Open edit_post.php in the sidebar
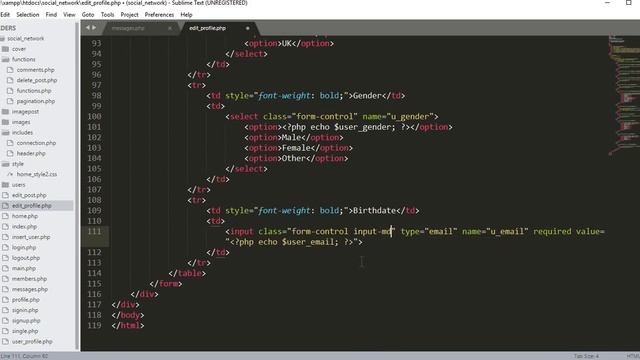 pos(29,195)
